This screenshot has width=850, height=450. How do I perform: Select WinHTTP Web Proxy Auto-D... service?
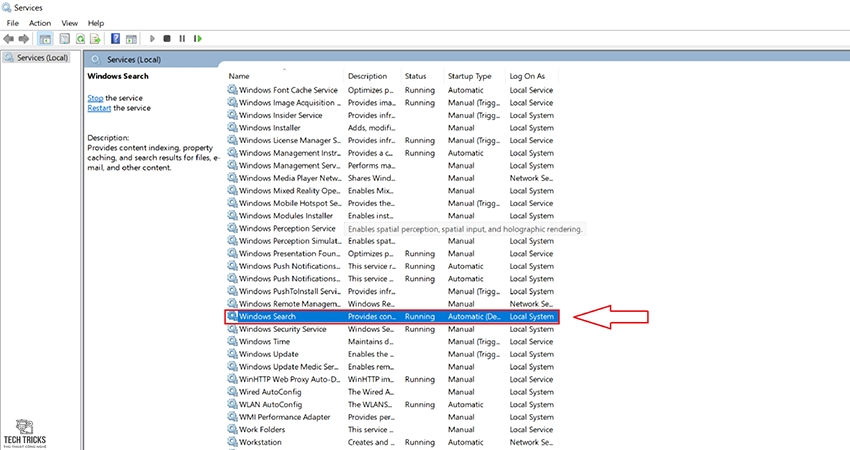pos(290,380)
